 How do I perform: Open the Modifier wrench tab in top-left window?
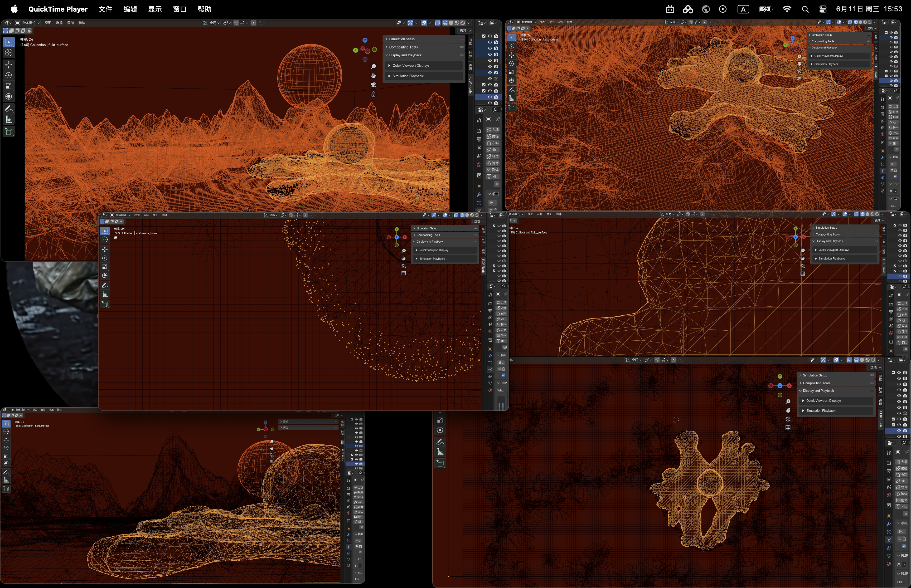pos(479,194)
